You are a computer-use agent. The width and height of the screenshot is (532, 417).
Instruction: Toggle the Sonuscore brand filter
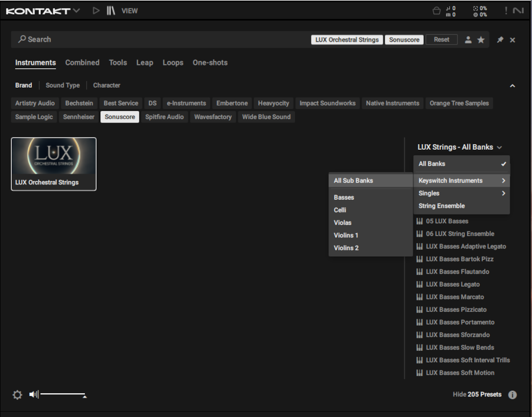[120, 117]
